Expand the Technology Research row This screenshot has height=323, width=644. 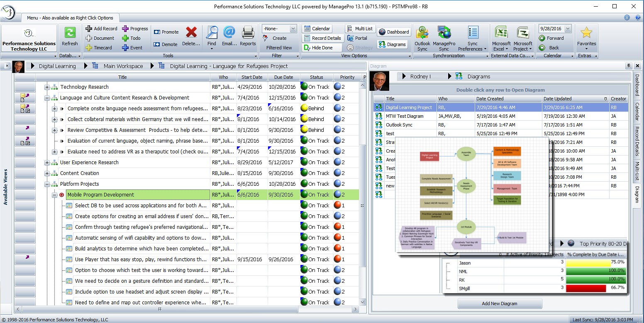pos(47,87)
